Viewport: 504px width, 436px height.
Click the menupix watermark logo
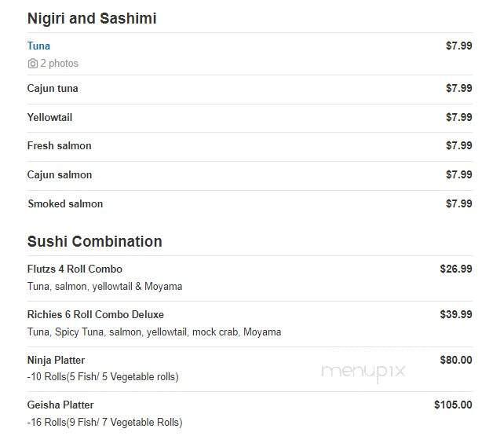363,372
